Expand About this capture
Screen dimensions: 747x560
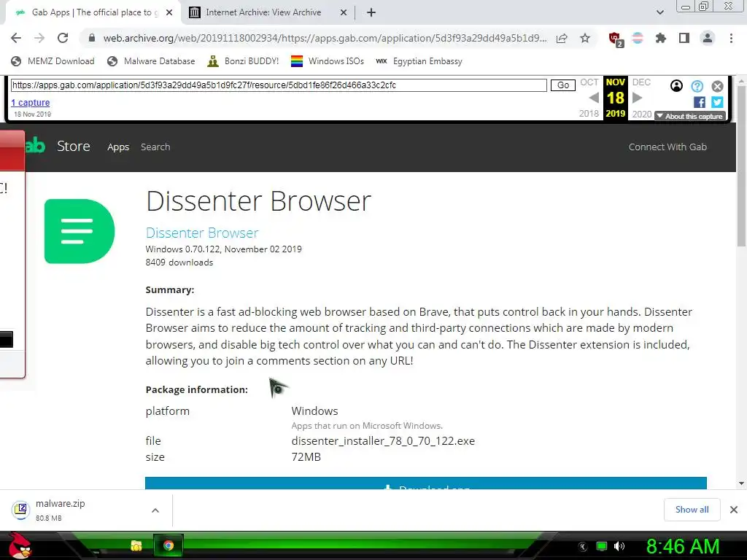pyautogui.click(x=689, y=116)
